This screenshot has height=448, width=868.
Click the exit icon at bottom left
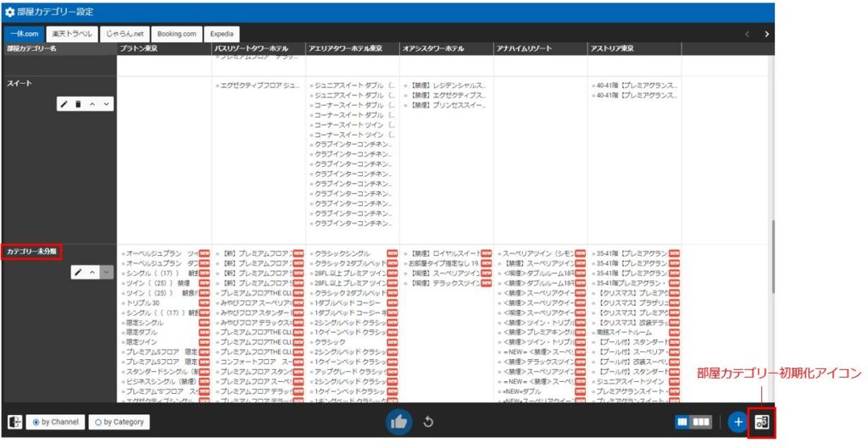[x=14, y=422]
